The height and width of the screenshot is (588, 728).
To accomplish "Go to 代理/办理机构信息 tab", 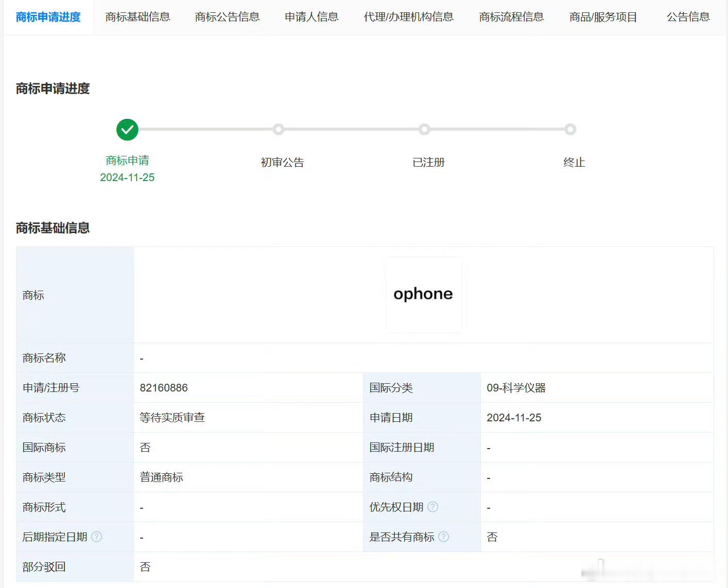I will [409, 17].
